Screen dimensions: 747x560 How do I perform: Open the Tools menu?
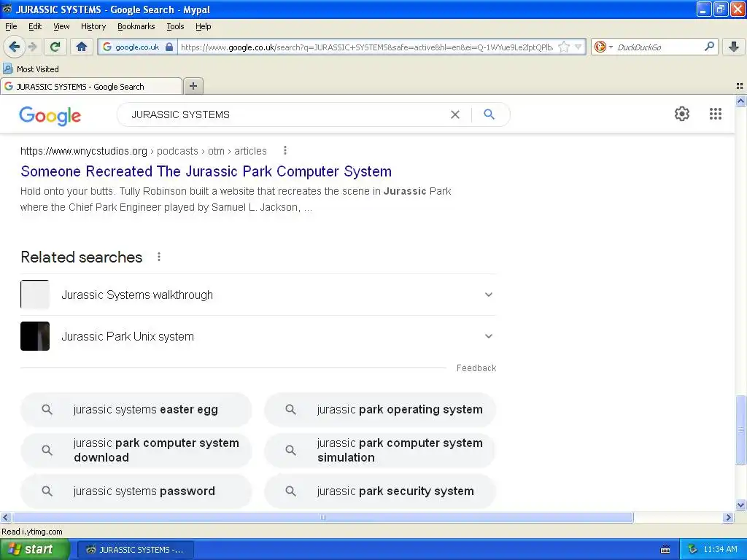coord(175,26)
